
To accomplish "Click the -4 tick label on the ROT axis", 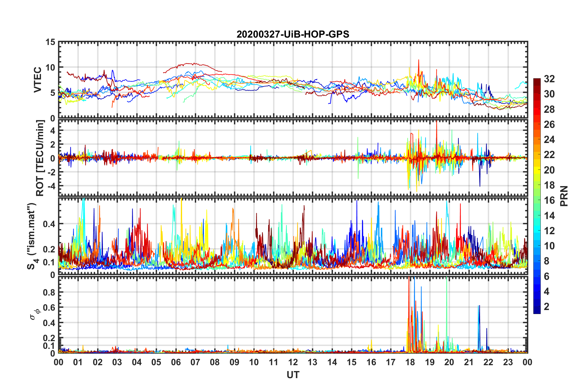I will click(x=50, y=186).
